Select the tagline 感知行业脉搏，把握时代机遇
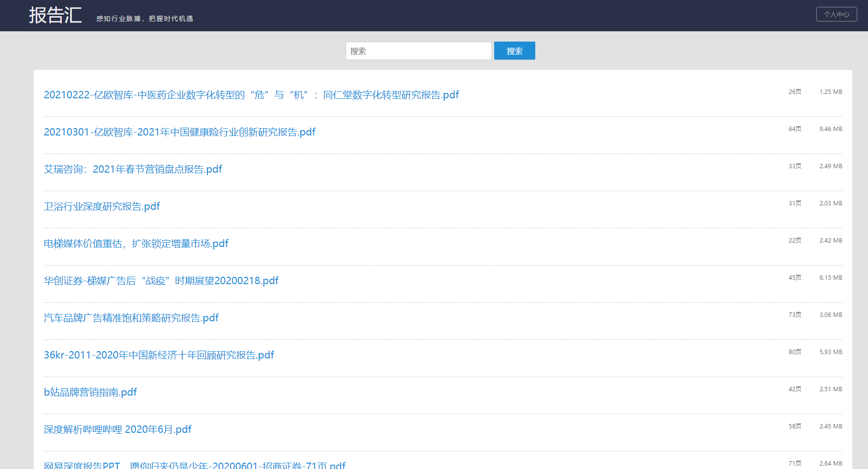The height and width of the screenshot is (469, 868). coord(145,19)
